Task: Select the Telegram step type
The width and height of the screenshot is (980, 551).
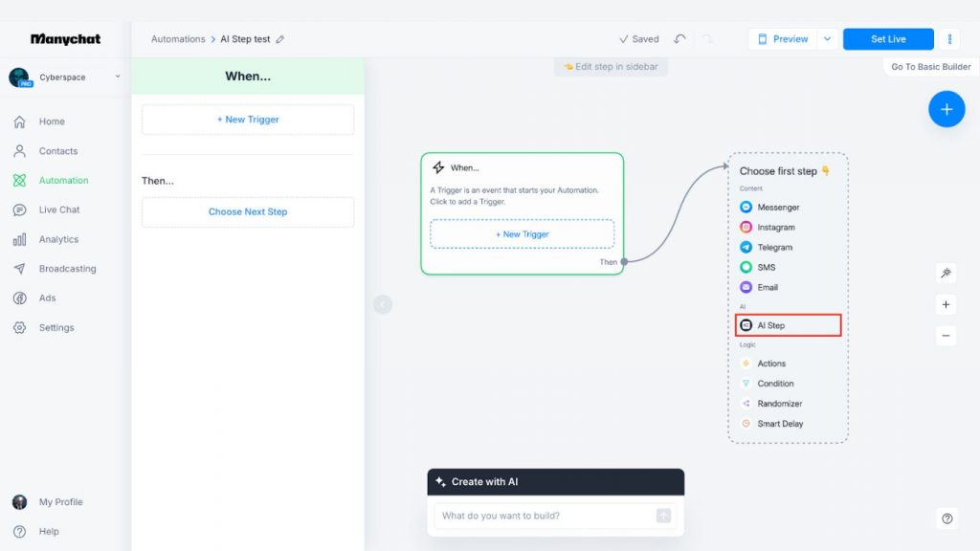Action: (x=777, y=247)
